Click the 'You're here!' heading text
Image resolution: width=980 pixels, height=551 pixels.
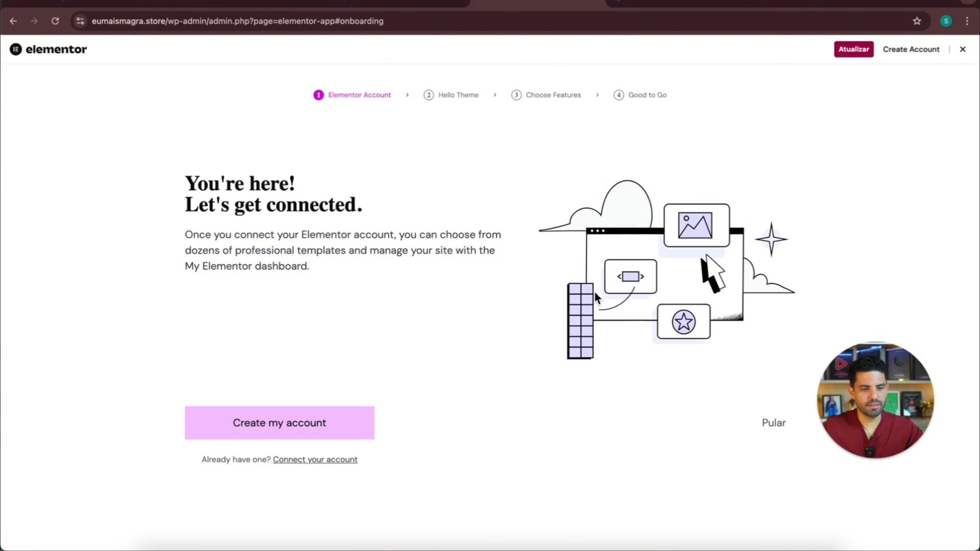click(x=240, y=183)
